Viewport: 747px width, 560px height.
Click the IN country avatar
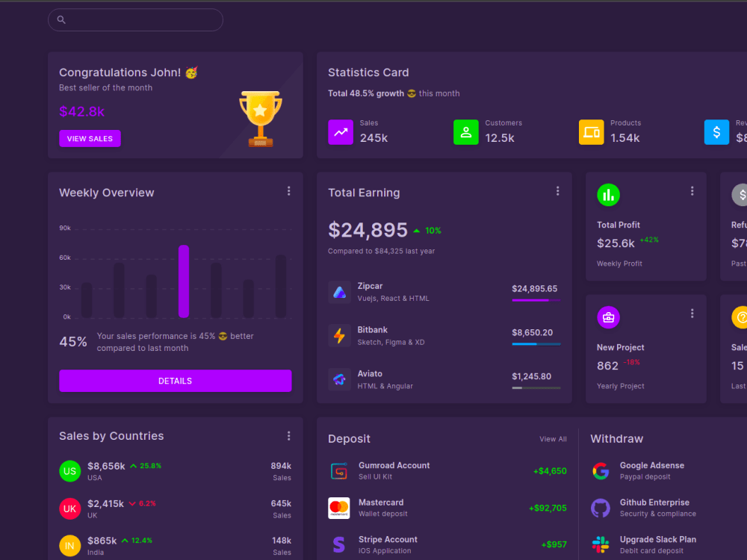click(x=70, y=546)
